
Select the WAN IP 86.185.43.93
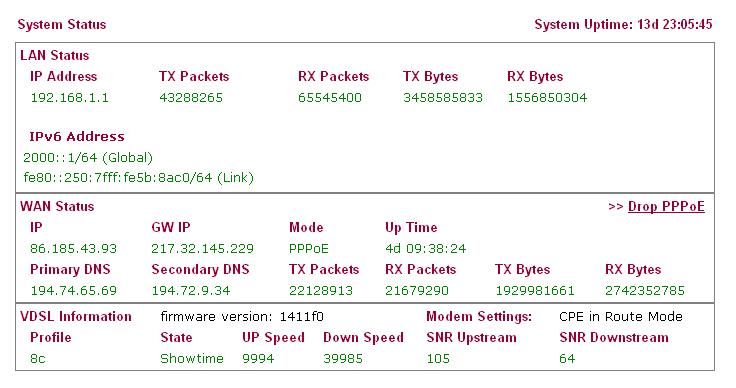coord(74,249)
